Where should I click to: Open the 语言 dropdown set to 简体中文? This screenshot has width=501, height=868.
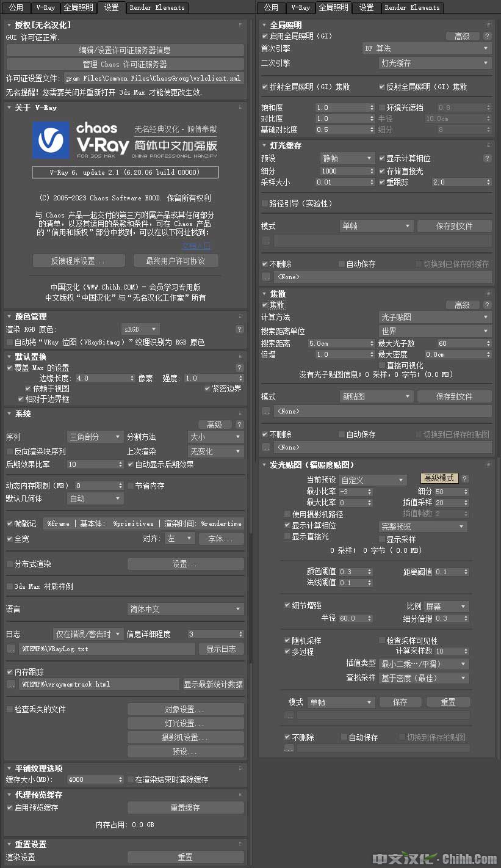pyautogui.click(x=186, y=609)
